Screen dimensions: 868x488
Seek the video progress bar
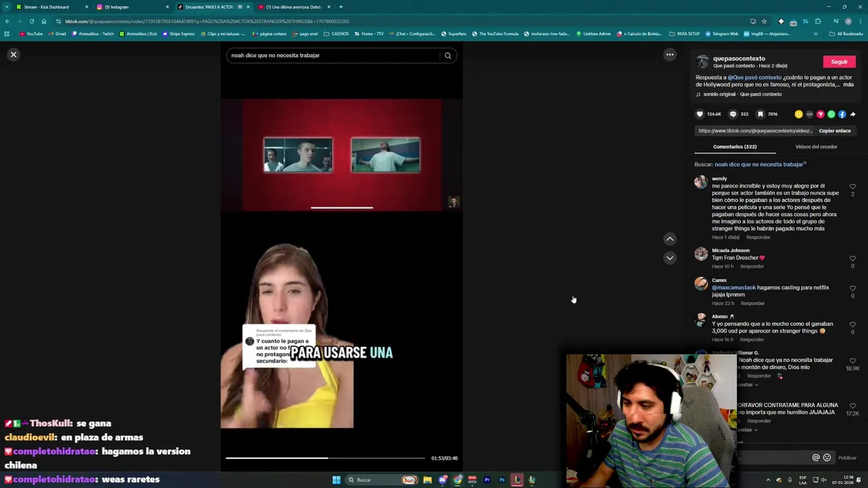tap(325, 458)
